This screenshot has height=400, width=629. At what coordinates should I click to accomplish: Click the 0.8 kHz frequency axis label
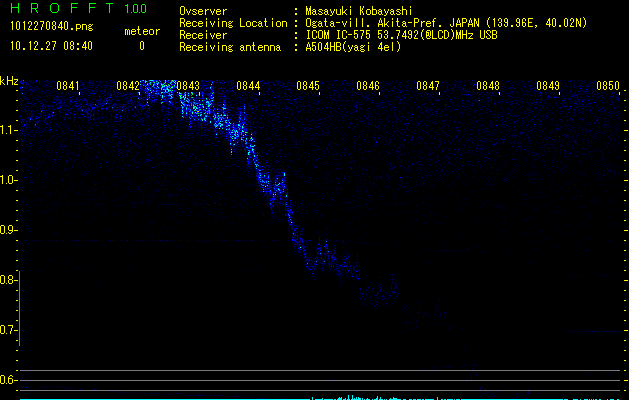pyautogui.click(x=9, y=280)
